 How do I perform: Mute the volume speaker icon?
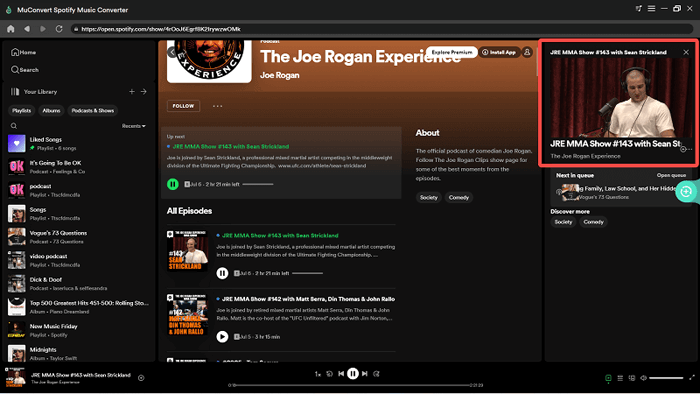coord(643,378)
